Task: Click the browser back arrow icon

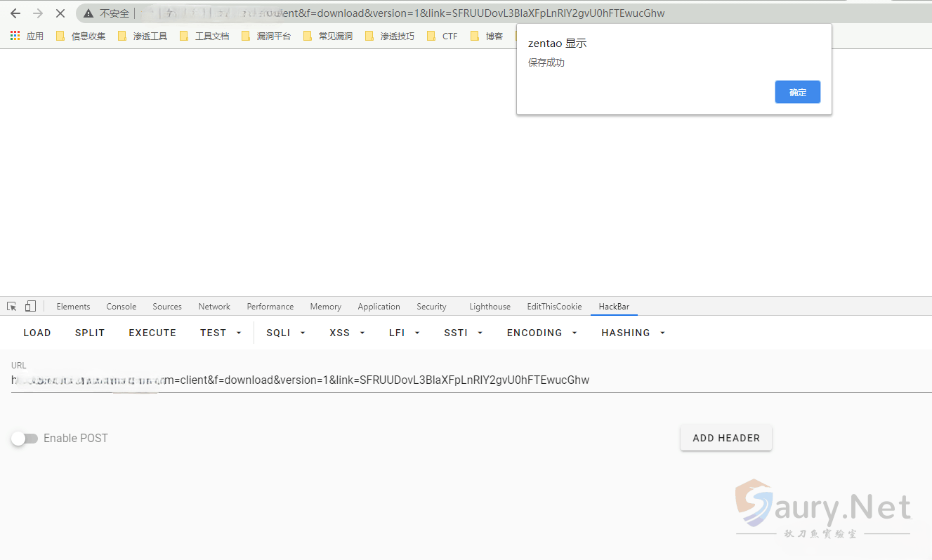Action: [x=15, y=13]
